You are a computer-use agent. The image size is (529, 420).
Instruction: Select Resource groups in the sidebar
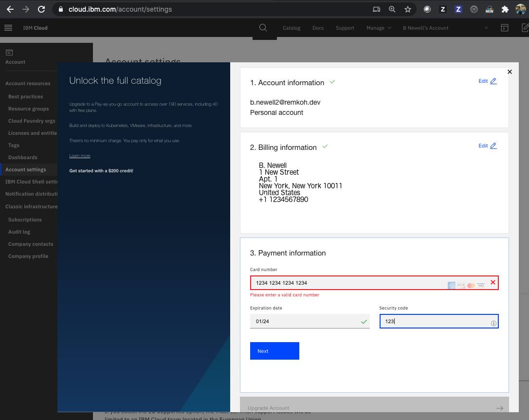29,109
